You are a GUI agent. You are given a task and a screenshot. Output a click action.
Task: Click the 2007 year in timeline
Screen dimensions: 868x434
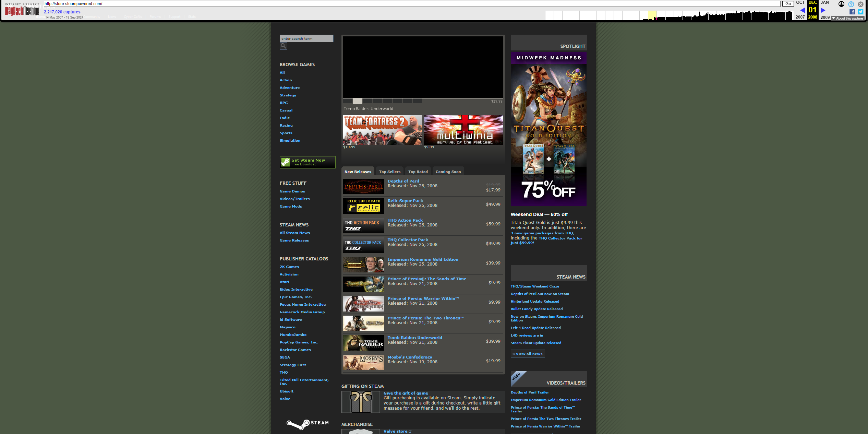click(800, 17)
